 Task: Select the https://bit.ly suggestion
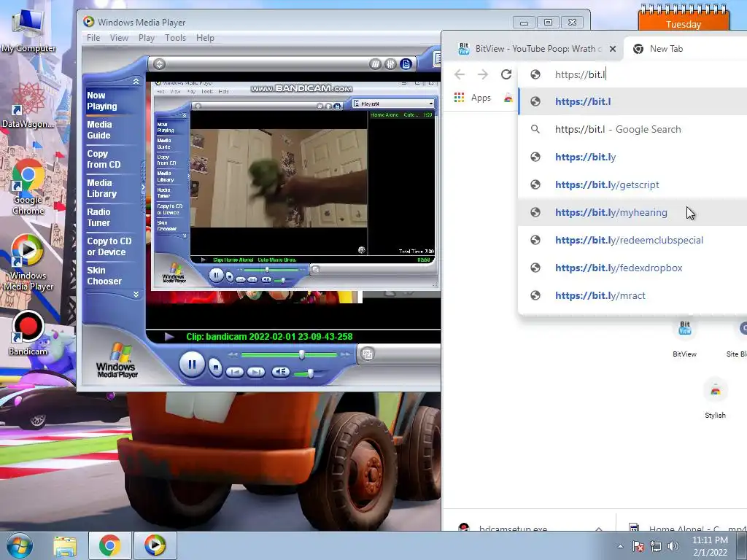[632, 157]
